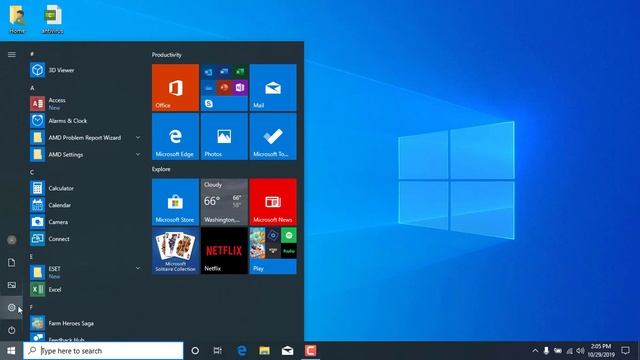Launch the Netflix tile
This screenshot has height=360, width=640.
224,251
